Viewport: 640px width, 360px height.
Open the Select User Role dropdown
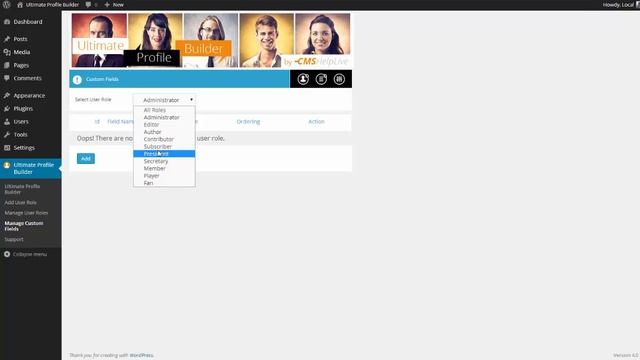point(164,100)
